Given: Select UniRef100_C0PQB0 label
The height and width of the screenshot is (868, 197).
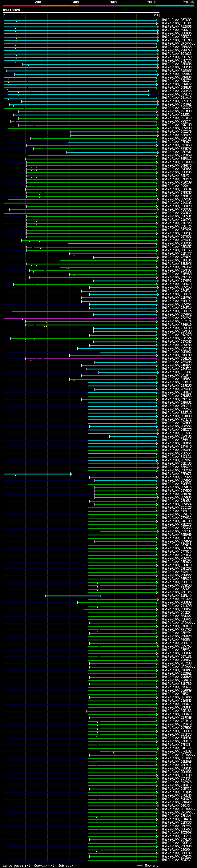Looking at the screenshot, I should [x=177, y=78].
